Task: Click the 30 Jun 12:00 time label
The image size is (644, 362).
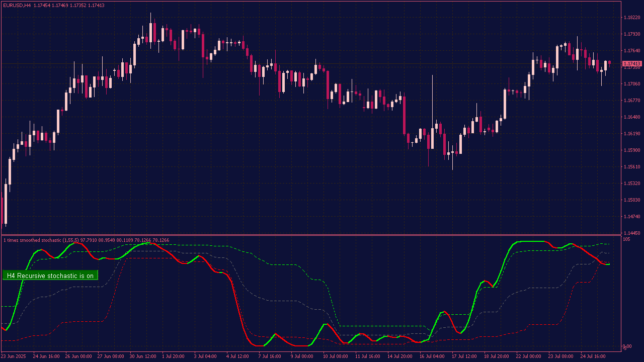Action: pos(143,356)
